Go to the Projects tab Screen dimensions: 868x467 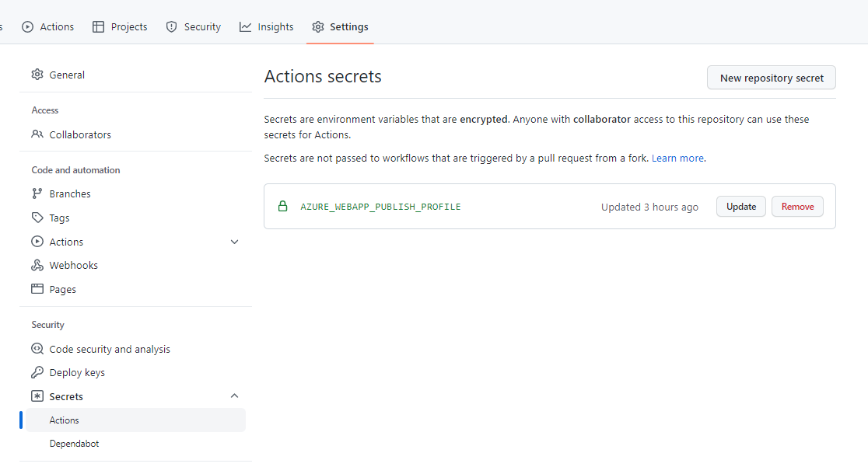(x=120, y=26)
